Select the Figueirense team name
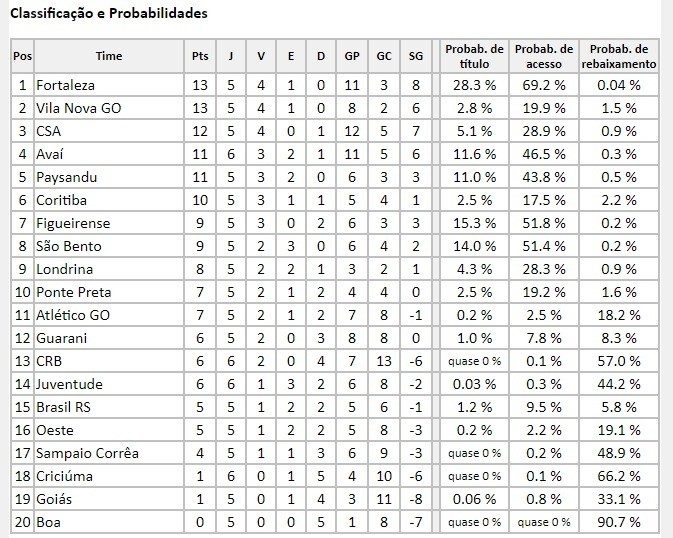Screen dimensions: 673x538 tap(73, 223)
